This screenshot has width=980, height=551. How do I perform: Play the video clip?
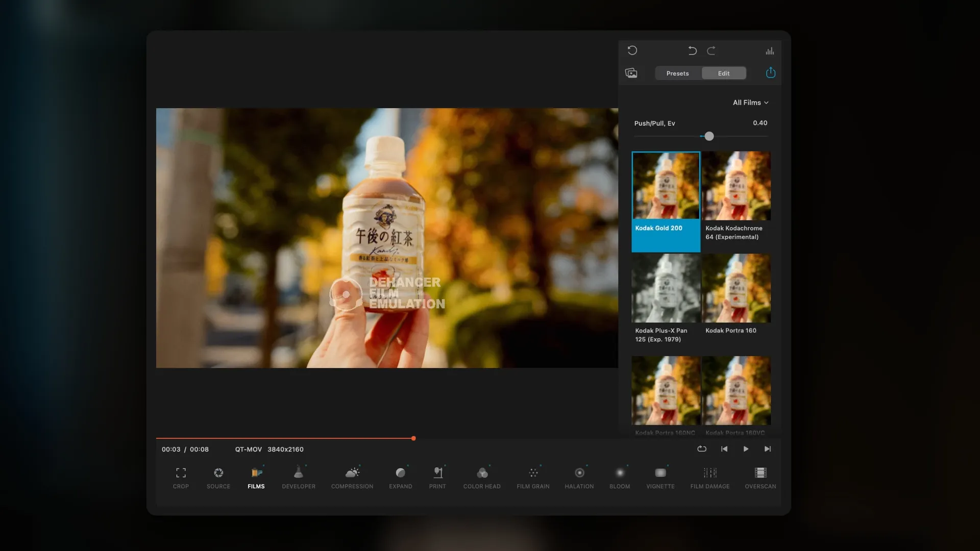click(746, 449)
